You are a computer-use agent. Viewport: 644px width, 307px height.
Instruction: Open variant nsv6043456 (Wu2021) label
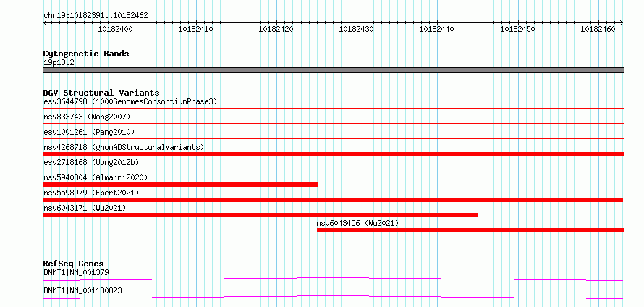click(x=357, y=223)
